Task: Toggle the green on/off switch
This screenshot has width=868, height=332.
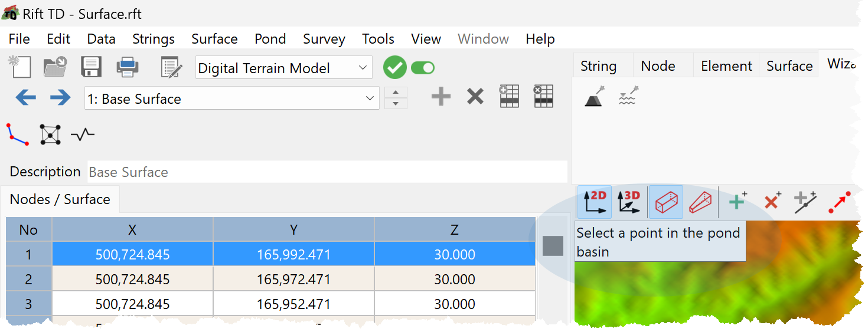Action: pos(423,68)
